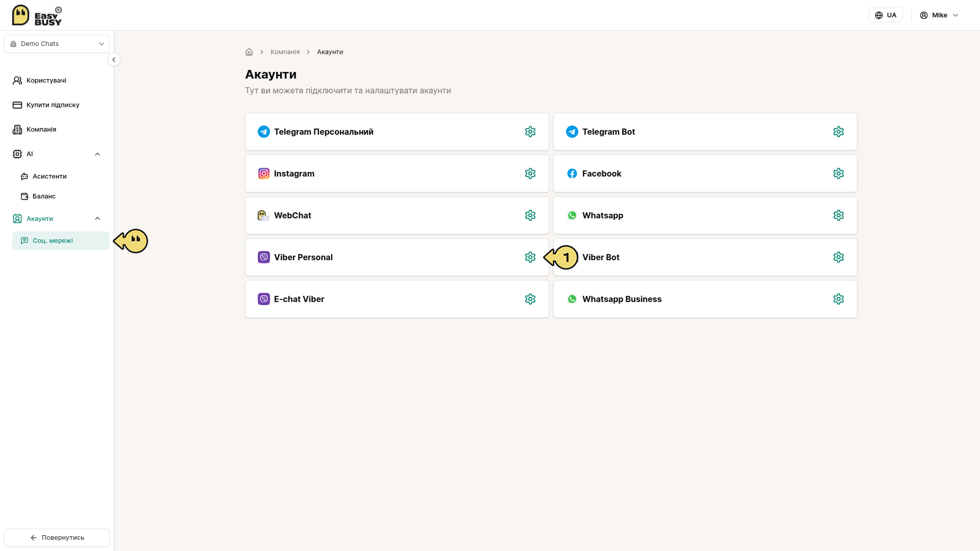Click Акаунти breadcrumb text
This screenshot has height=551, width=980.
(x=330, y=52)
